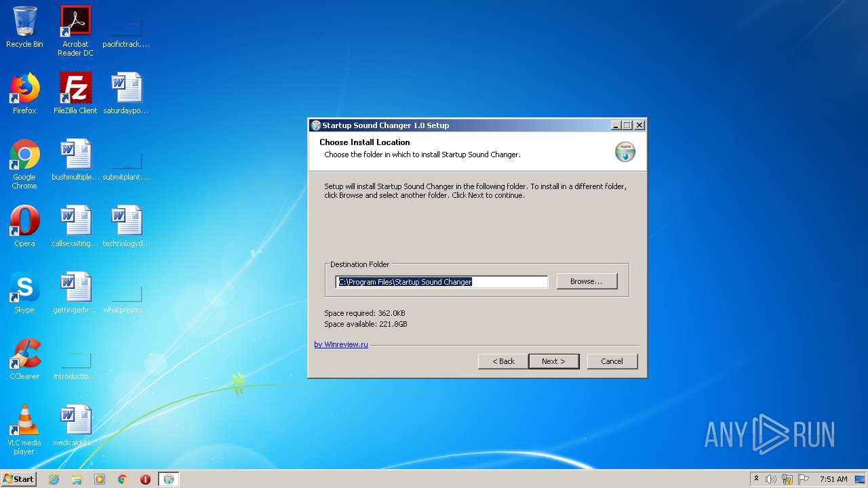Screen dimensions: 868x488
Task: Select the callsexisting Word document icon
Action: [x=75, y=226]
